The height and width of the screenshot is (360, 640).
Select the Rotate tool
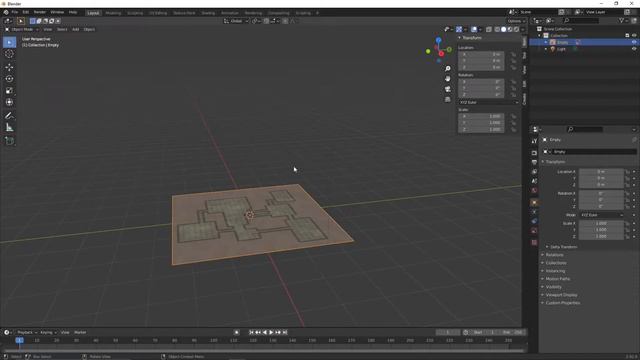9,79
